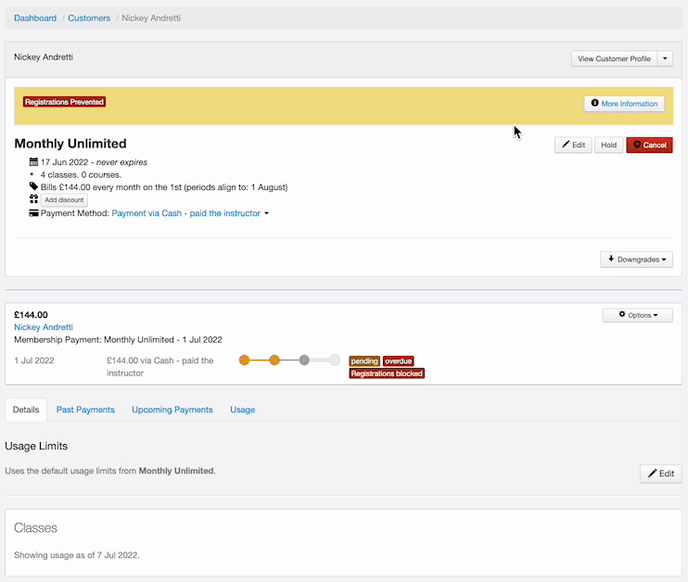Switch to the Upcoming Payments tab
The image size is (688, 582).
coord(172,410)
